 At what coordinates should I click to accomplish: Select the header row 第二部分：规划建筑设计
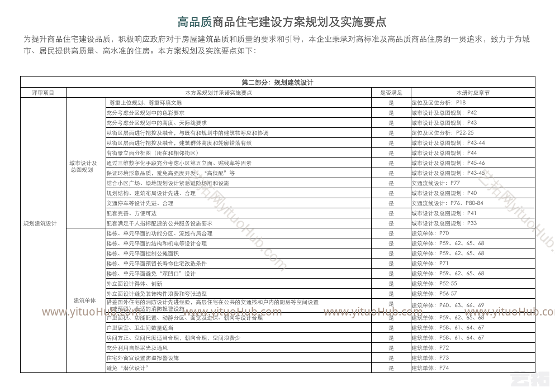277,83
